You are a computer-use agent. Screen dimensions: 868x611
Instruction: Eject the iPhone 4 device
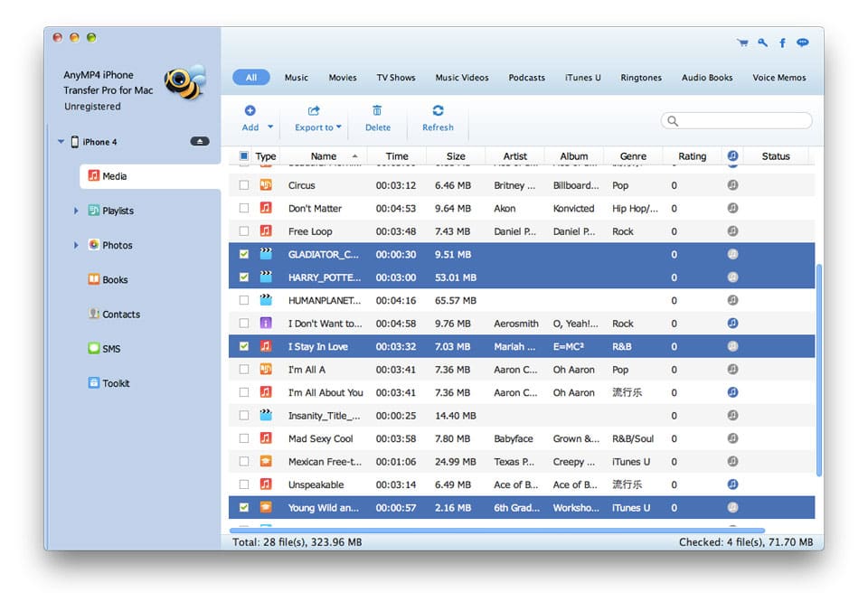200,142
